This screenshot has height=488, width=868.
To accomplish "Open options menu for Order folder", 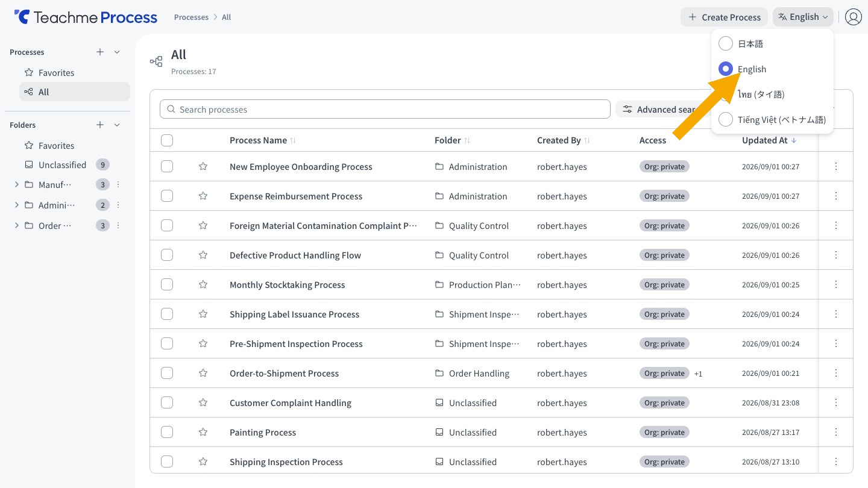I will [x=118, y=225].
